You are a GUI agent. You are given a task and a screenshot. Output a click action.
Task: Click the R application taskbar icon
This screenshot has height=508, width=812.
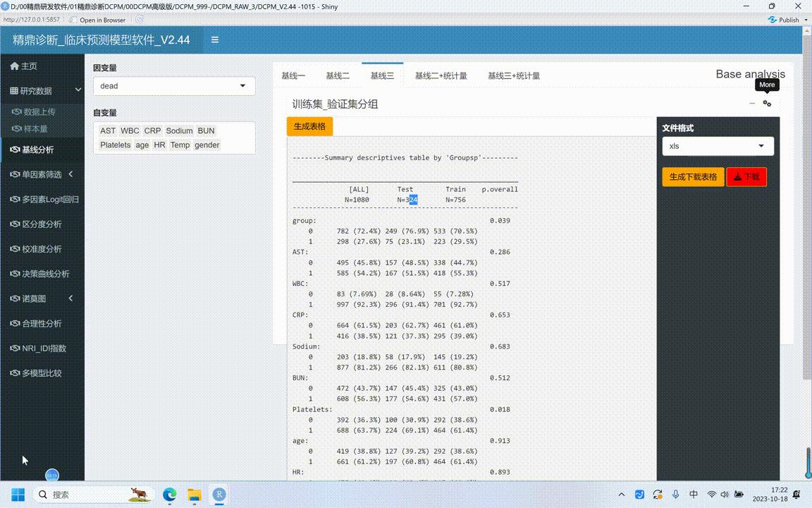point(219,495)
